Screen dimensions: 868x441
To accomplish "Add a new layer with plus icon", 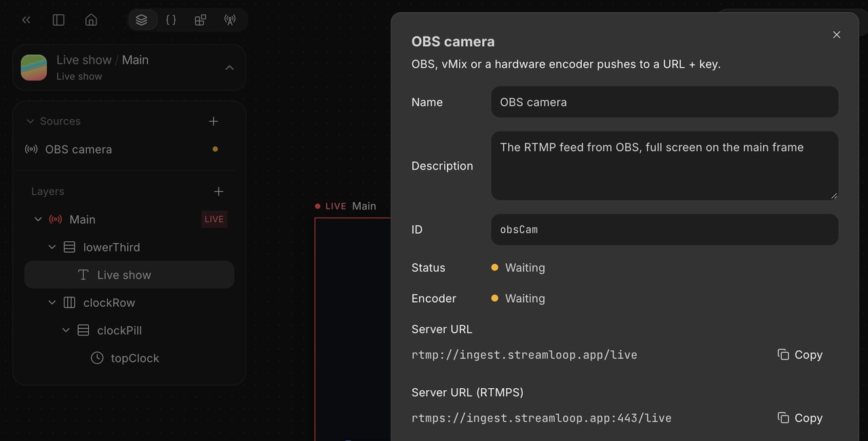I will (218, 192).
